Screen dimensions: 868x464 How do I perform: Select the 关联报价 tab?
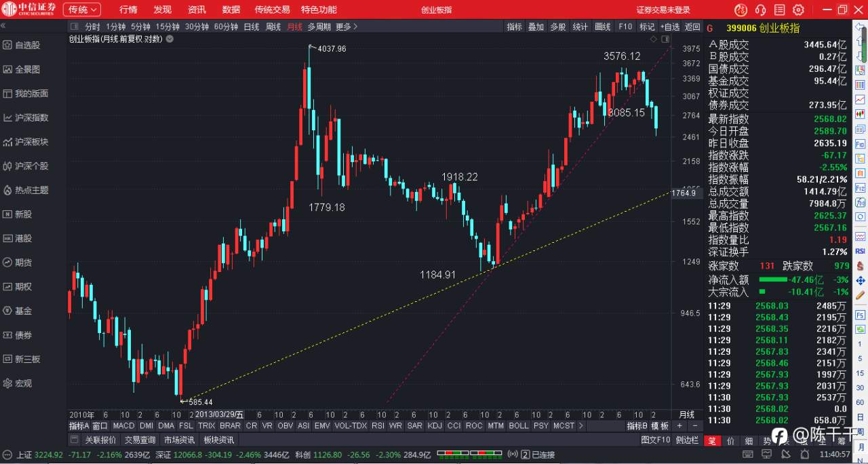100,440
